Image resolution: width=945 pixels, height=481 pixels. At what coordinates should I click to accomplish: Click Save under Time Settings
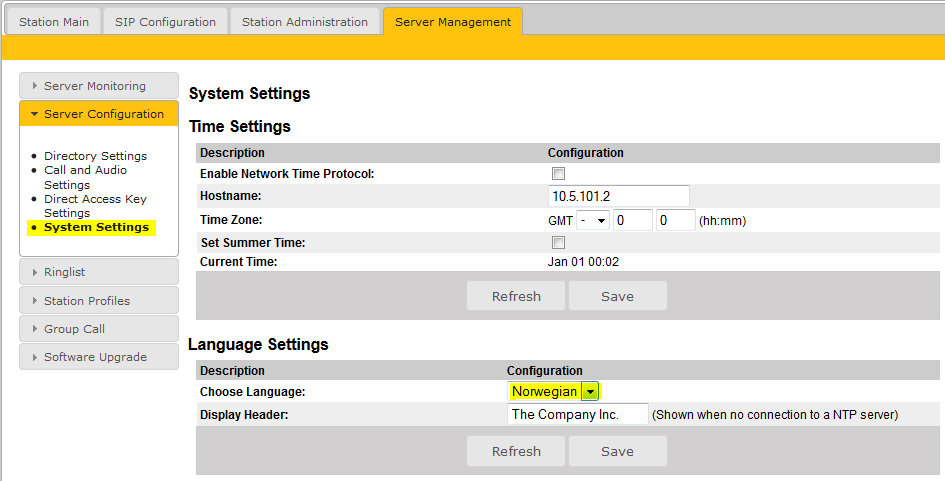tap(617, 296)
